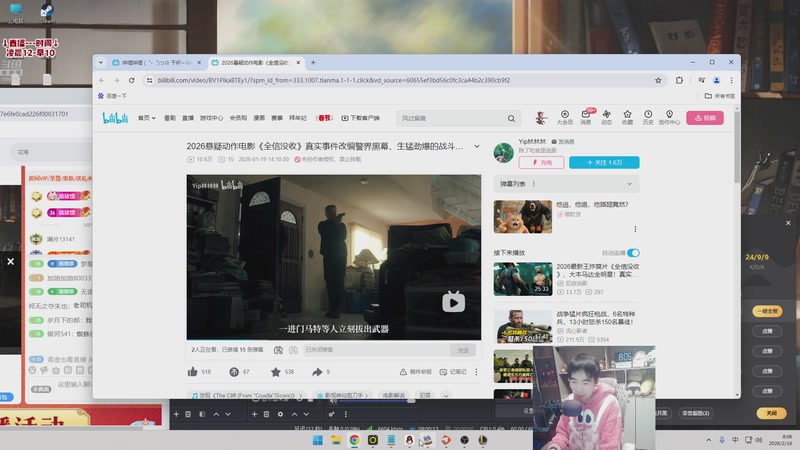
Task: Click the bilibili search input field
Action: click(453, 118)
